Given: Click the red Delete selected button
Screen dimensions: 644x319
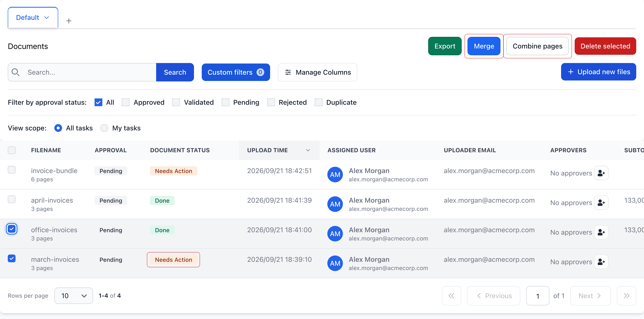Looking at the screenshot, I should [605, 46].
